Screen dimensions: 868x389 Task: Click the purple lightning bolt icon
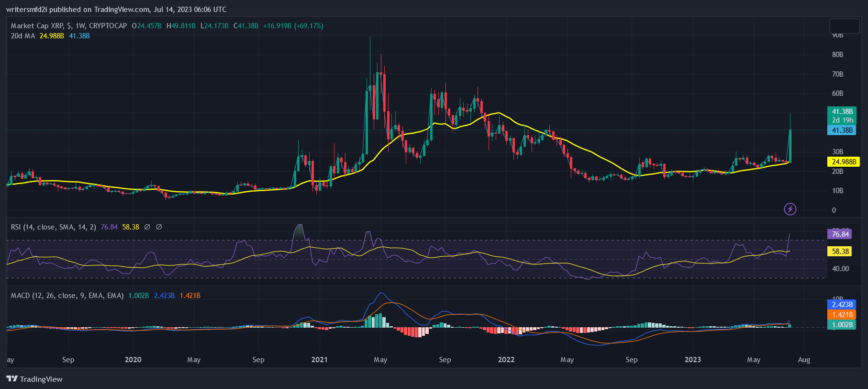[790, 209]
